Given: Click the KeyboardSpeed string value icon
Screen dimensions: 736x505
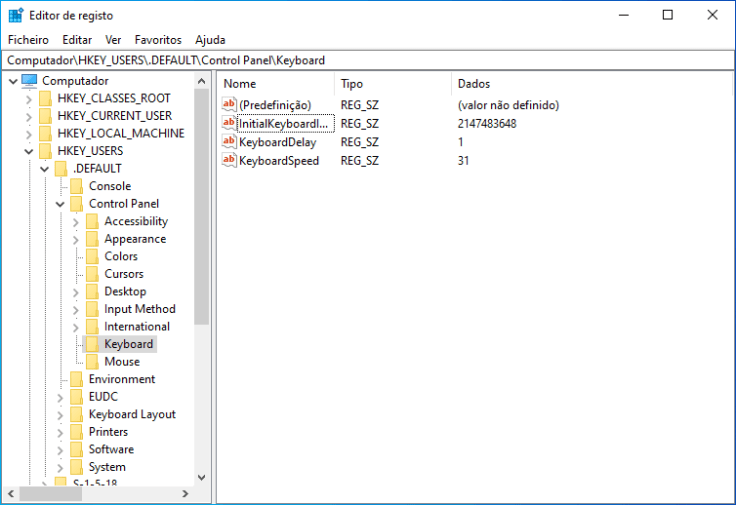Looking at the screenshot, I should pos(229,160).
